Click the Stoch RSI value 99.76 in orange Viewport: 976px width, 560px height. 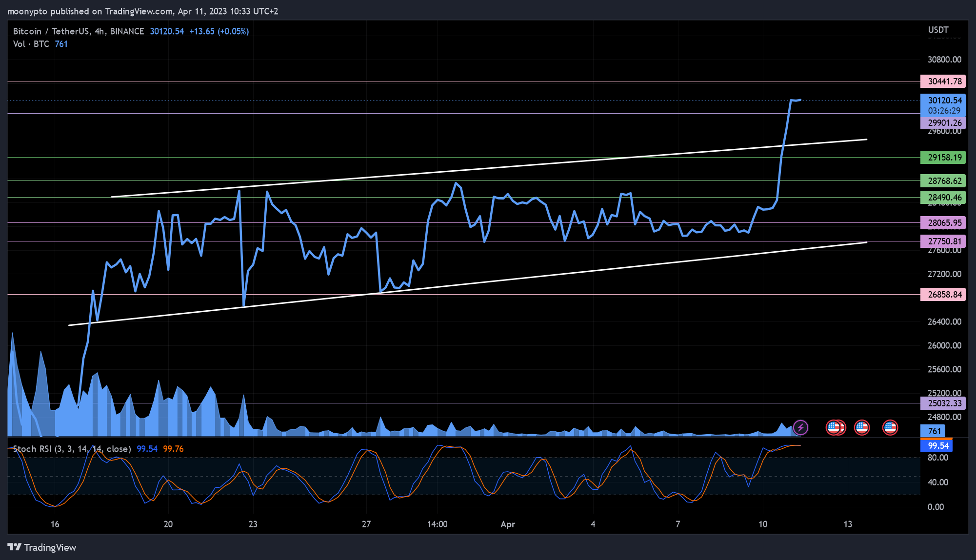(173, 449)
